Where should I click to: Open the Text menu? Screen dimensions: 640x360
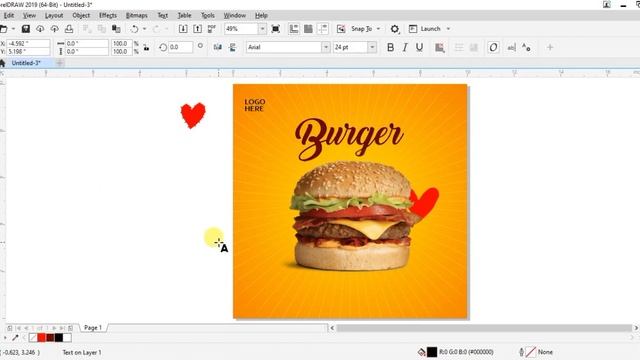click(x=162, y=16)
